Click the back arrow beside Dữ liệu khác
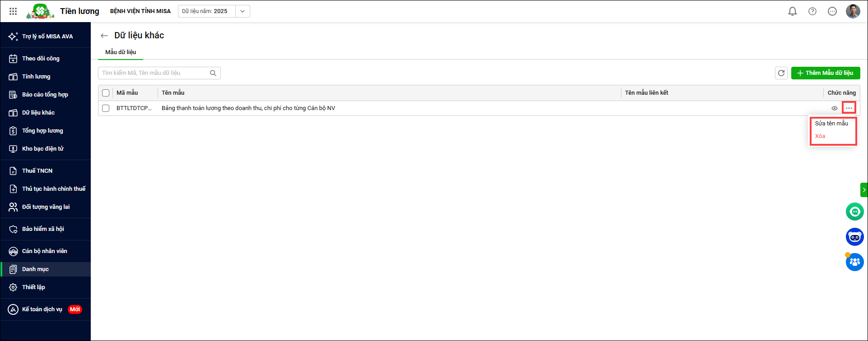Screen dimensions: 868x341 pyautogui.click(x=104, y=36)
